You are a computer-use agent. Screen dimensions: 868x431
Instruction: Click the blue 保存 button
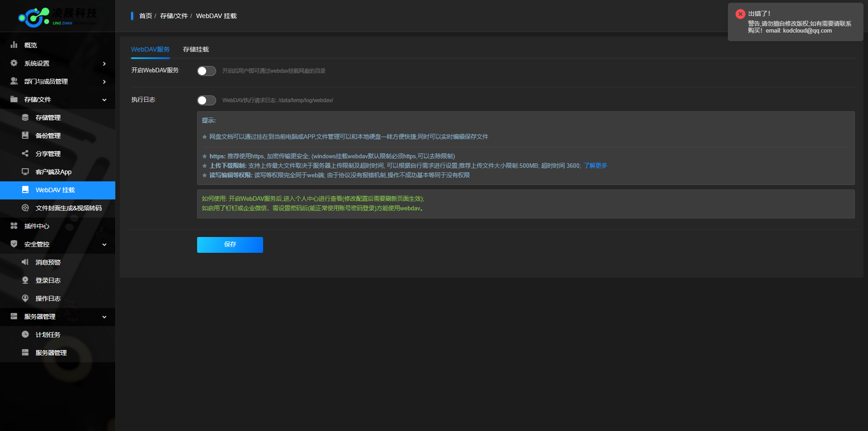click(x=230, y=245)
